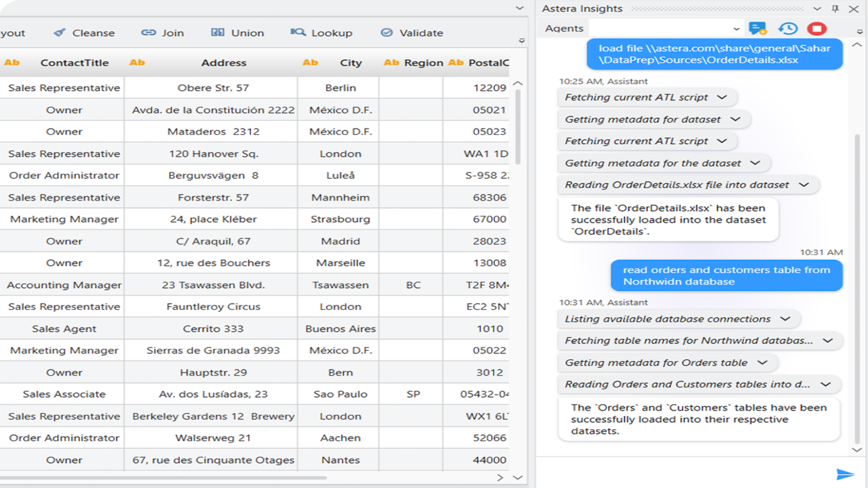Pin the Astera Insights panel

pos(835,9)
